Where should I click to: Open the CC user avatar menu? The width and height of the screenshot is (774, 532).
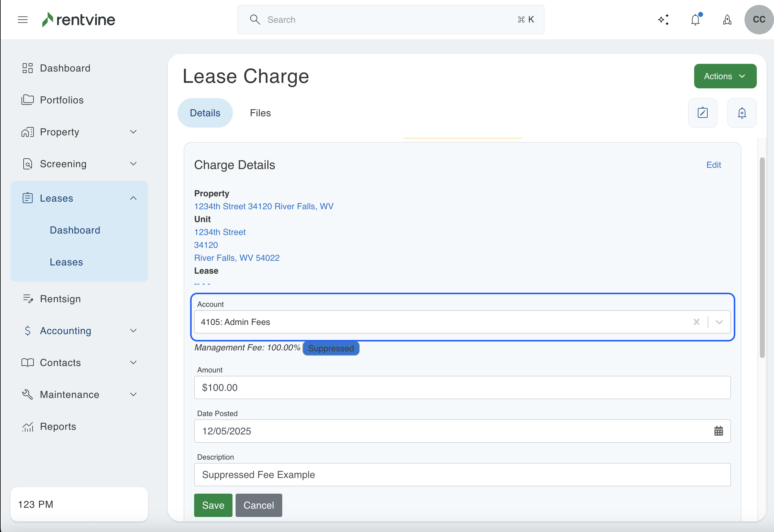coord(759,20)
